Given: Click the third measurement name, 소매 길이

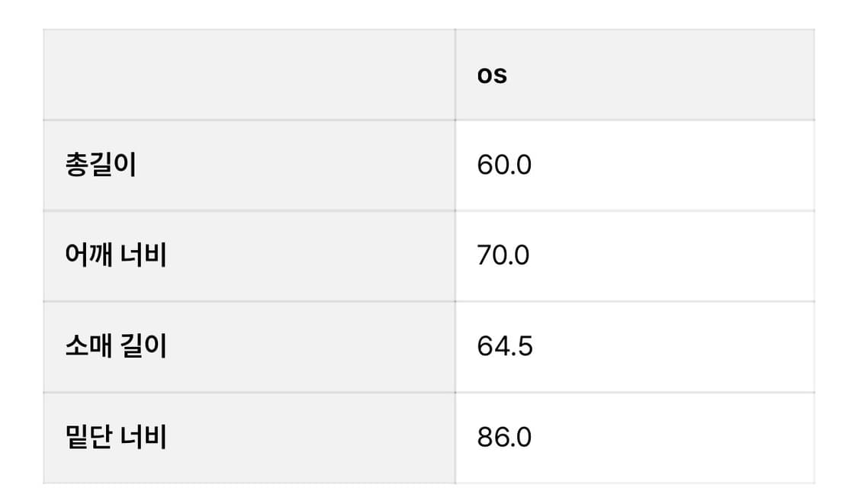Looking at the screenshot, I should point(116,347).
